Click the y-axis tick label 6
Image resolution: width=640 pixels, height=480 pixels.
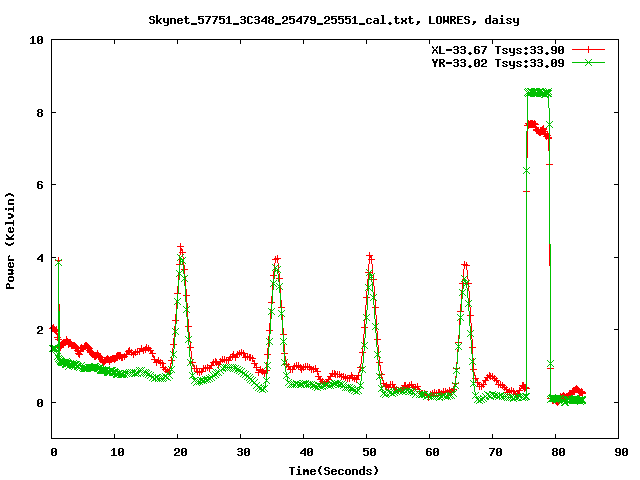coord(40,185)
